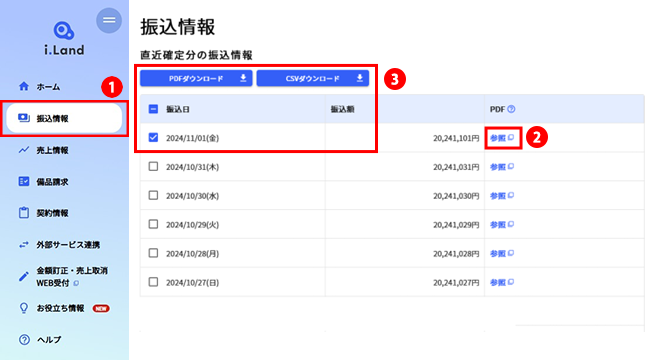Click the amount 20,241,030円
The height and width of the screenshot is (360, 657).
click(x=456, y=196)
